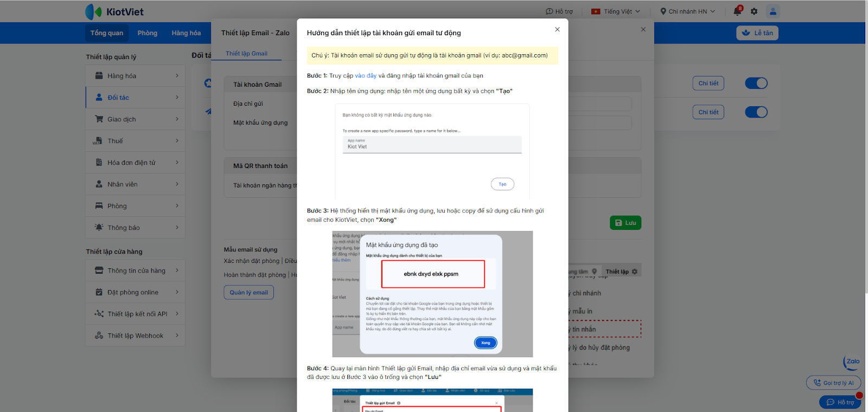Expand the Hàng hóa sidebar chevron
Screen dimensions: 868x412
(177, 76)
